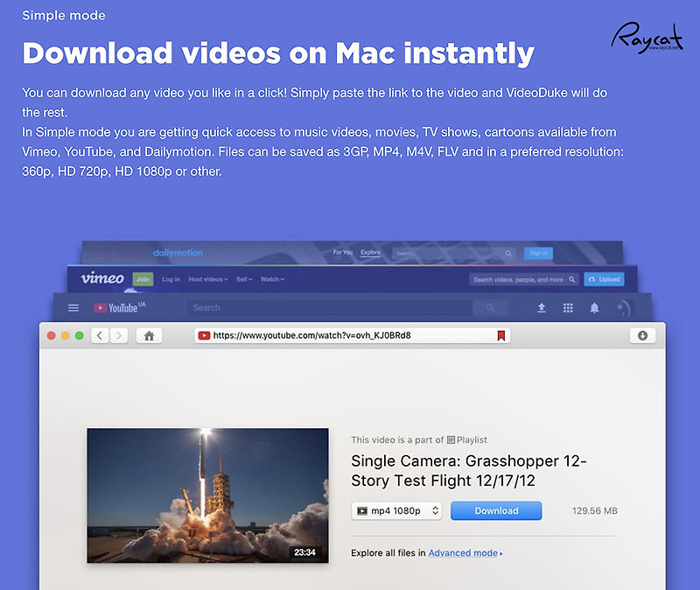700x590 pixels.
Task: Click the 23:34 duration badge
Action: click(x=304, y=552)
